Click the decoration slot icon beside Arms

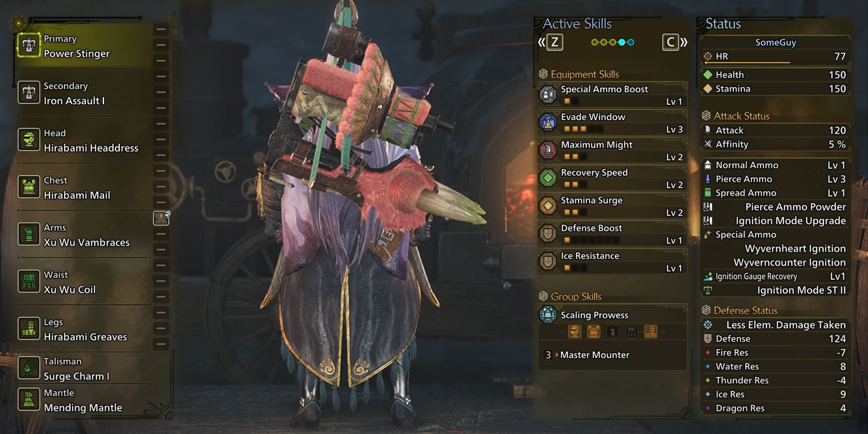[161, 218]
